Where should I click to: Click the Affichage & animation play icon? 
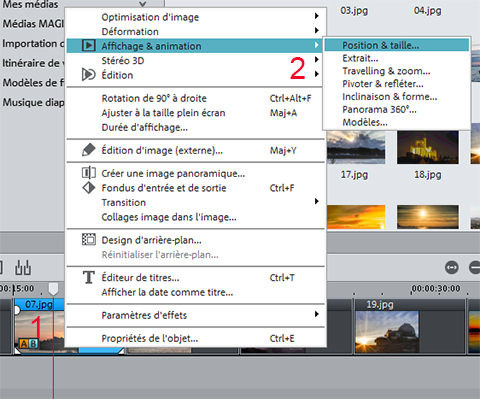click(89, 46)
